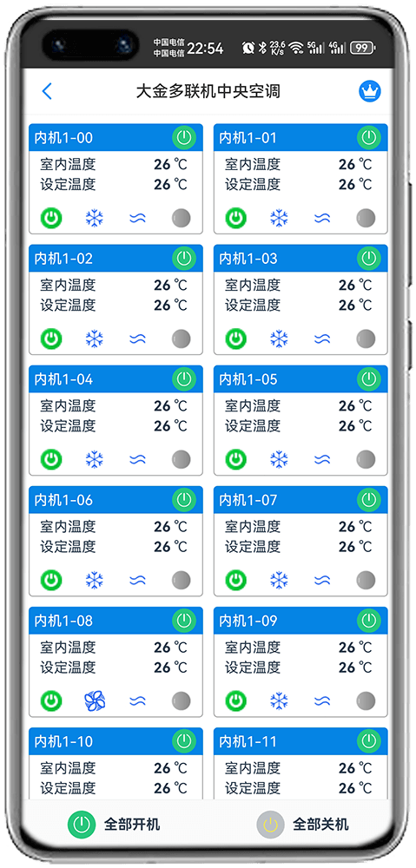Click snowflake cooling mode icon in 内机1-03
This screenshot has width=416, height=868.
click(279, 339)
